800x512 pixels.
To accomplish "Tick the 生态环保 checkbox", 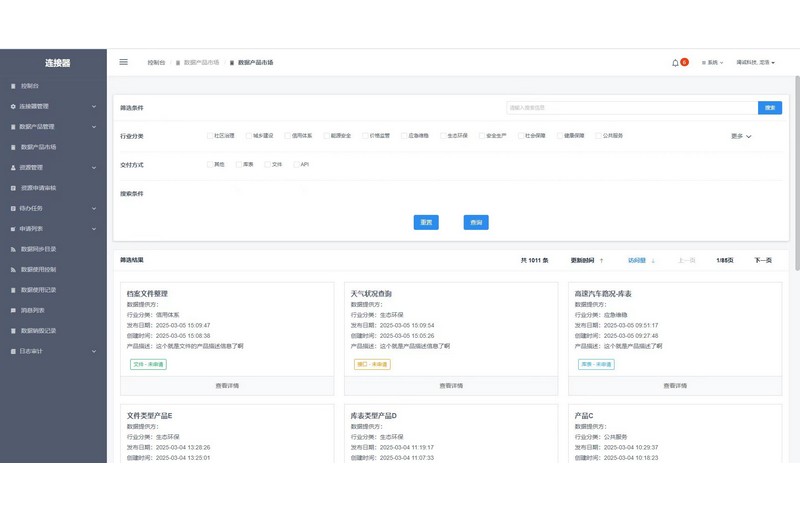I will click(442, 135).
